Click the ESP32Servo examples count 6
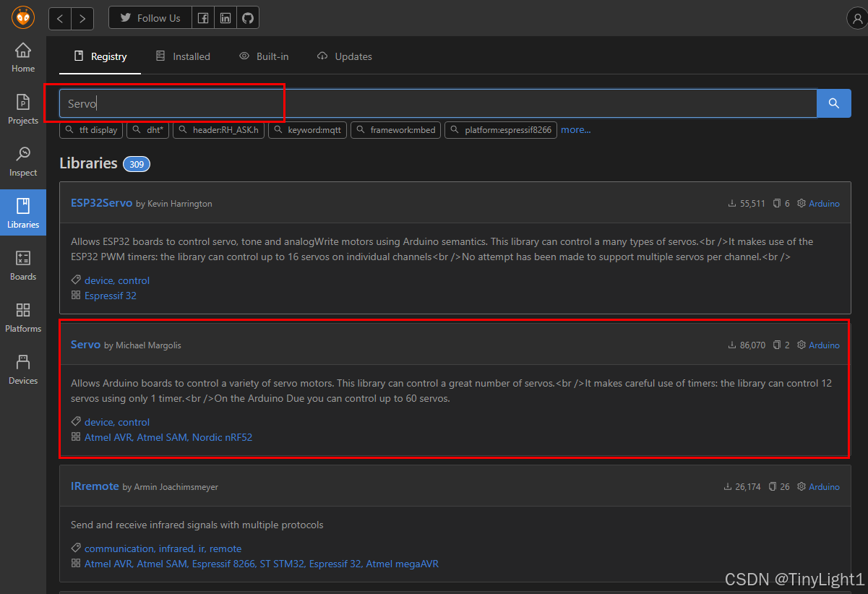The height and width of the screenshot is (594, 868). 781,204
